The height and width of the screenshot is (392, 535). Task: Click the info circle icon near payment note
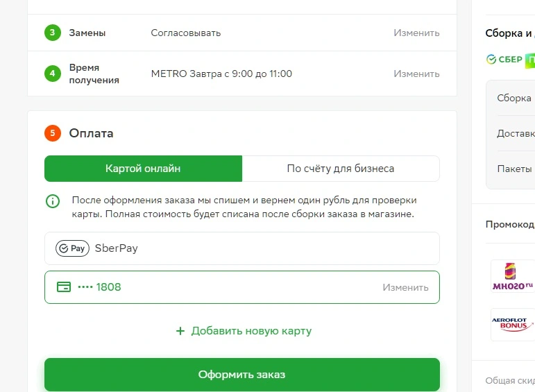point(53,201)
